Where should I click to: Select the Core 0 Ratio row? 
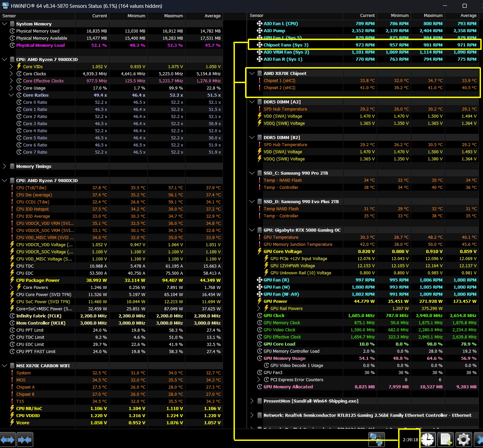pos(111,102)
